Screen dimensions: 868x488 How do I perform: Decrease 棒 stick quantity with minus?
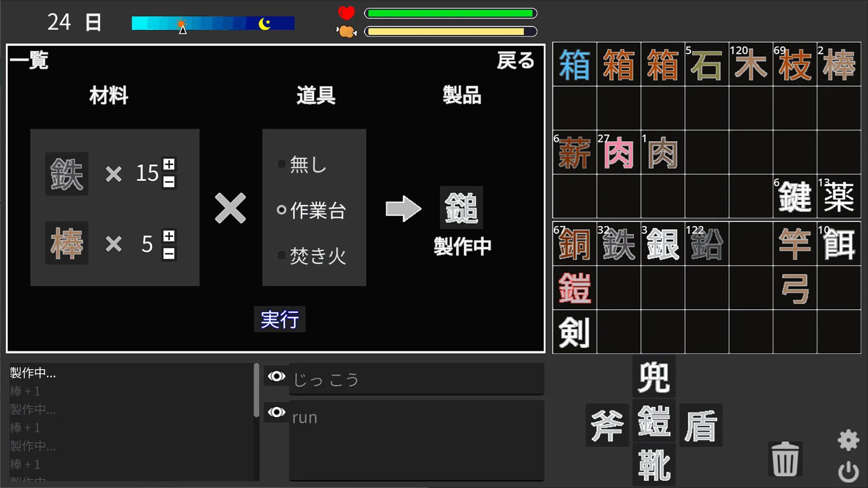tap(169, 254)
